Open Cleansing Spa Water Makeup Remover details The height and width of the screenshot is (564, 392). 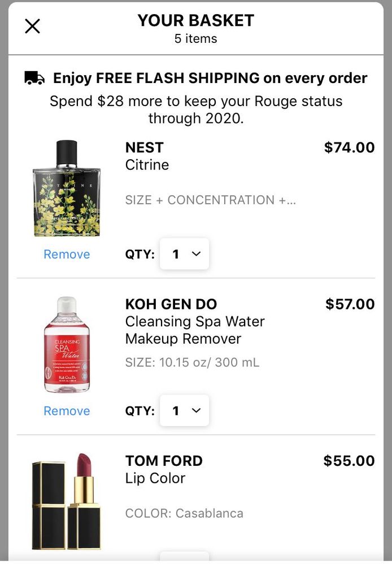click(x=194, y=330)
